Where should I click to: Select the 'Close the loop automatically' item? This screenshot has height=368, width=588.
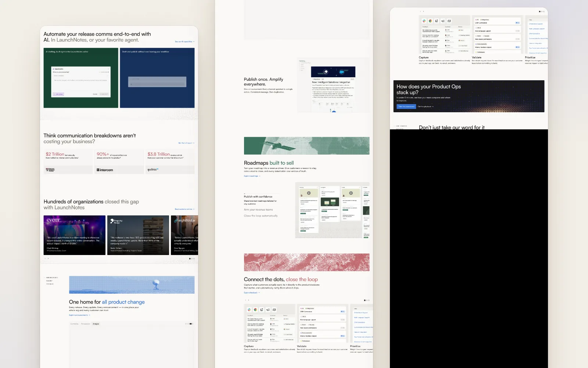pyautogui.click(x=261, y=216)
